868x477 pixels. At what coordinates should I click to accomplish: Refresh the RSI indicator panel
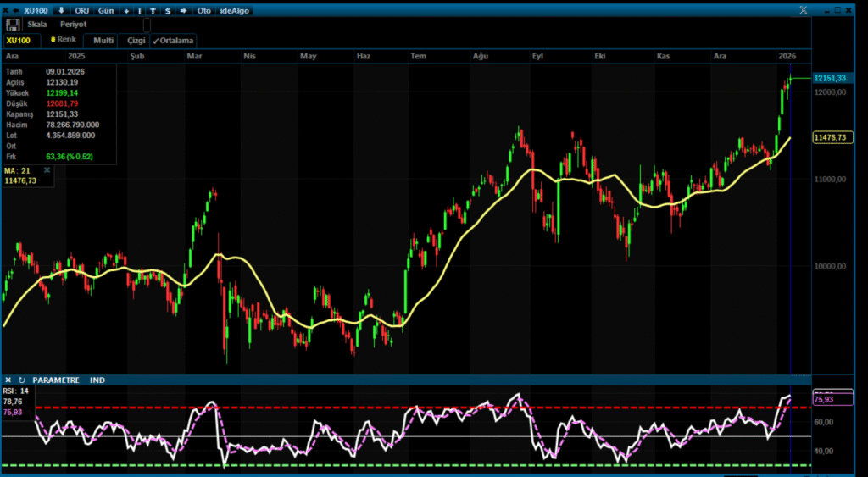coord(22,380)
